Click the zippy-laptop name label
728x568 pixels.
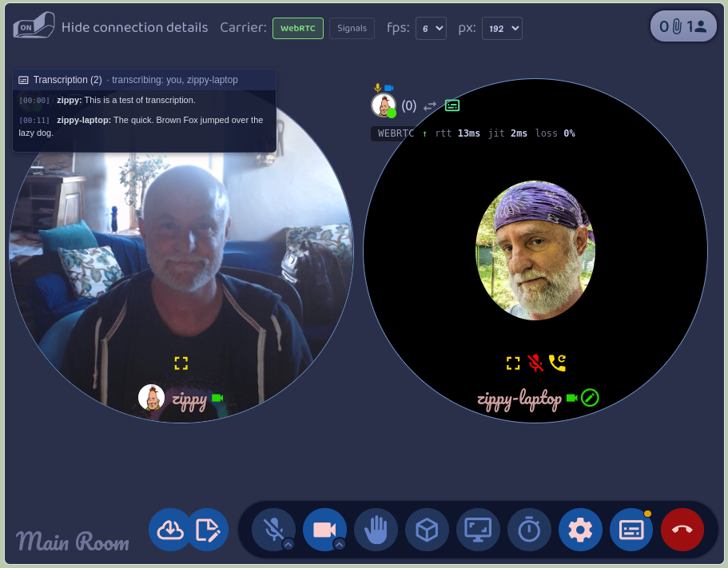point(519,399)
